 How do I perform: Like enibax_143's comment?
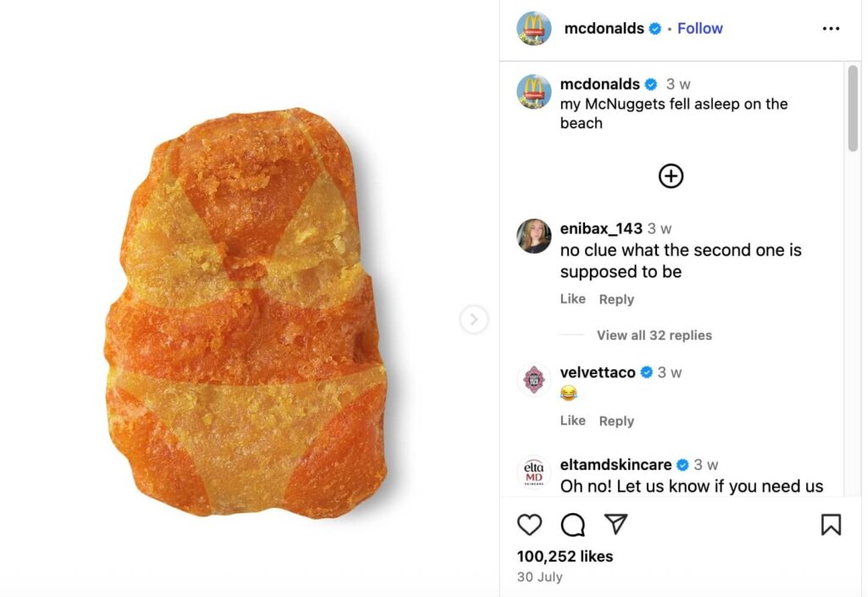572,298
